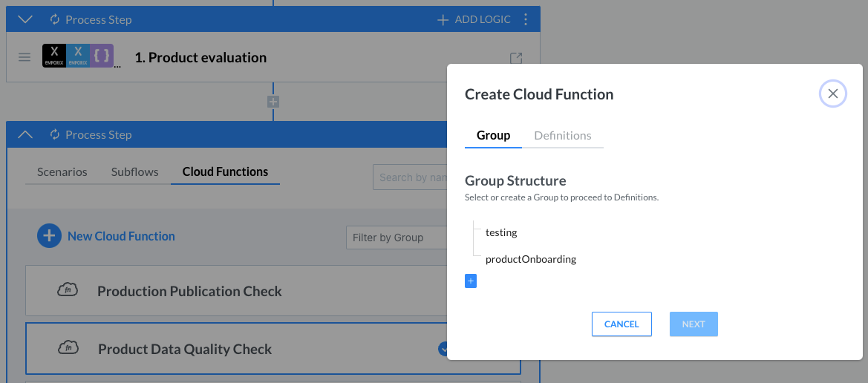Click the plus icon to add a group

(470, 281)
